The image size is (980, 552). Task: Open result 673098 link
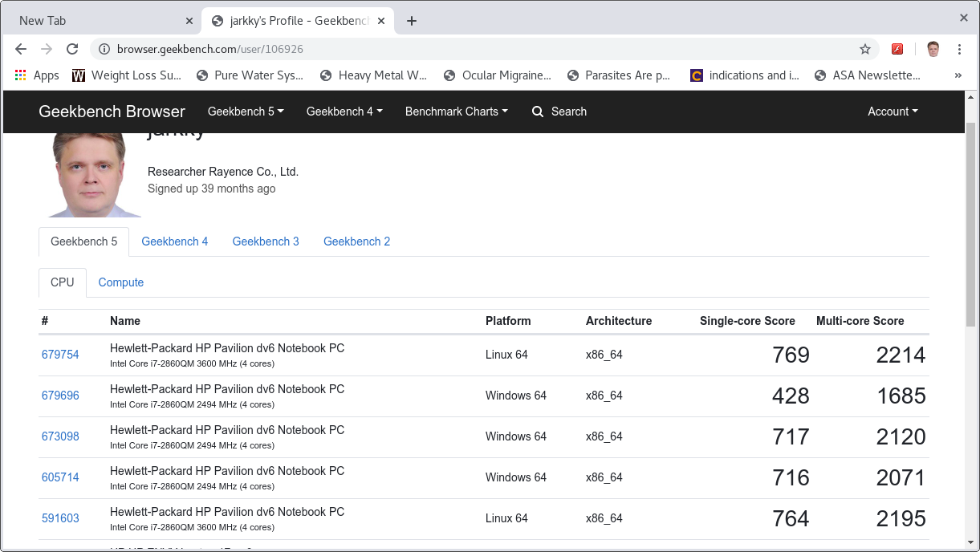[x=60, y=436]
